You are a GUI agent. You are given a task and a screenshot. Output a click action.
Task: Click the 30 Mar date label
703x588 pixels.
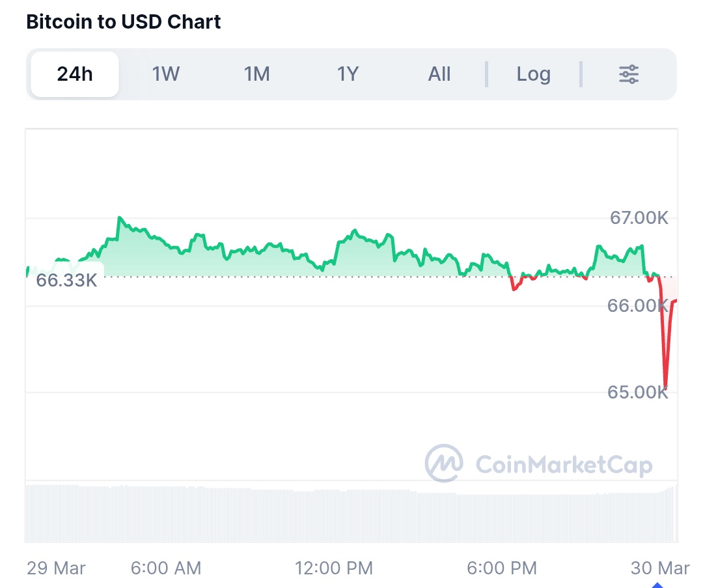click(x=659, y=568)
